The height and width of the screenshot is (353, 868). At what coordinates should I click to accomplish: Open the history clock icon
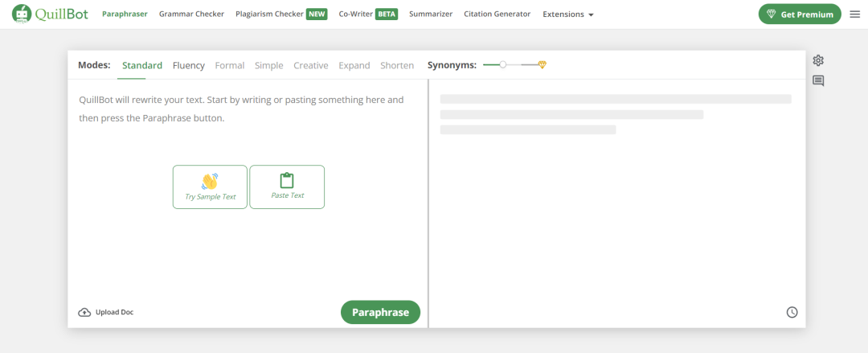(x=792, y=313)
